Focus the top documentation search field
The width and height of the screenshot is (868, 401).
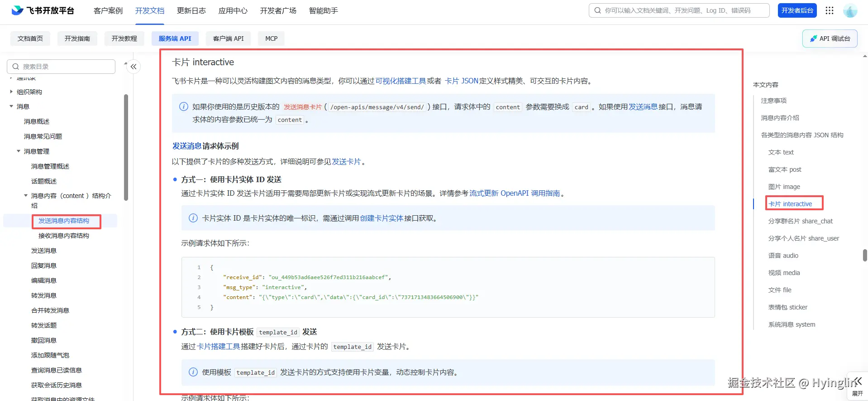tap(679, 10)
